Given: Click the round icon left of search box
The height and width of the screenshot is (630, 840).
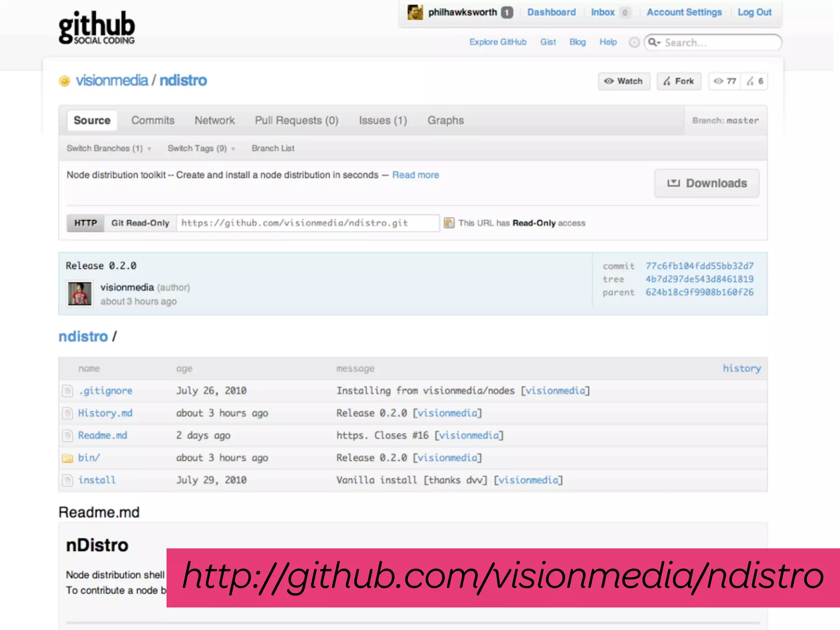Looking at the screenshot, I should (x=634, y=43).
